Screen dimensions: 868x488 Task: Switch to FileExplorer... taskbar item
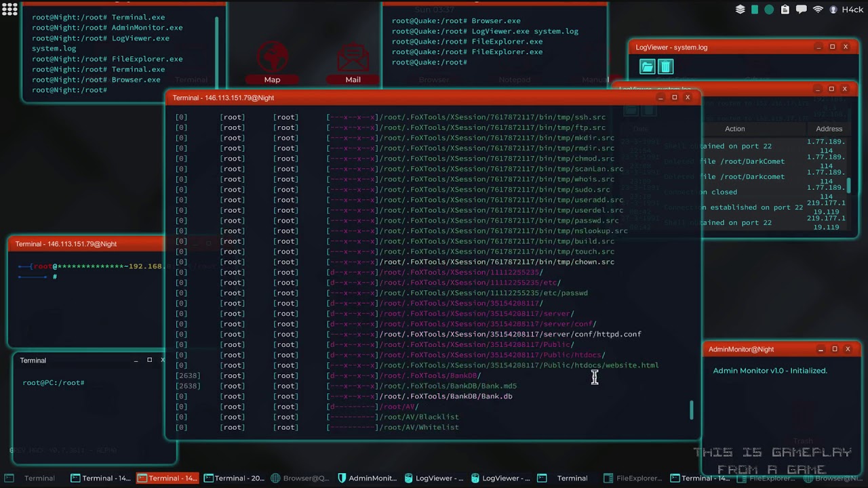pos(633,478)
